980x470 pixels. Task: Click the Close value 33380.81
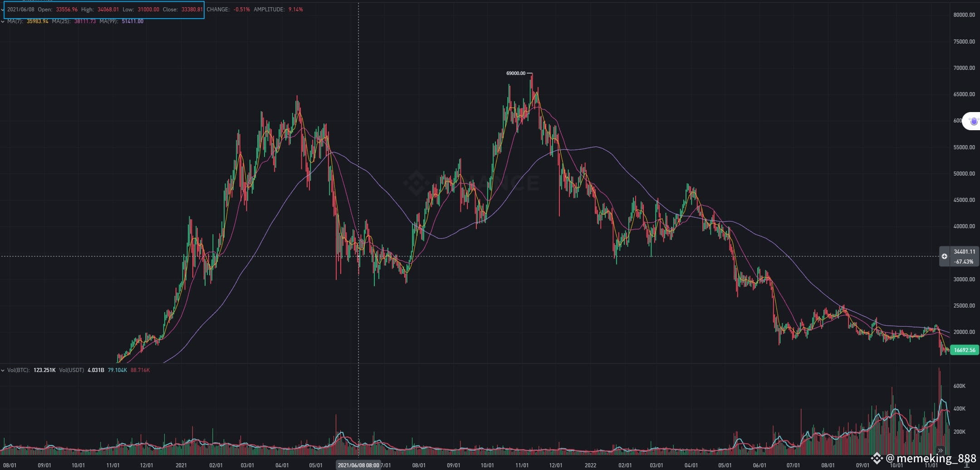[x=192, y=10]
